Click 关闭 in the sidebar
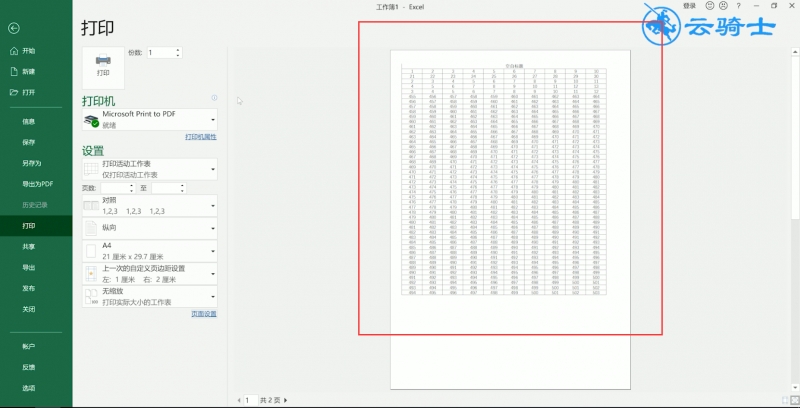The width and height of the screenshot is (800, 408). tap(36, 309)
